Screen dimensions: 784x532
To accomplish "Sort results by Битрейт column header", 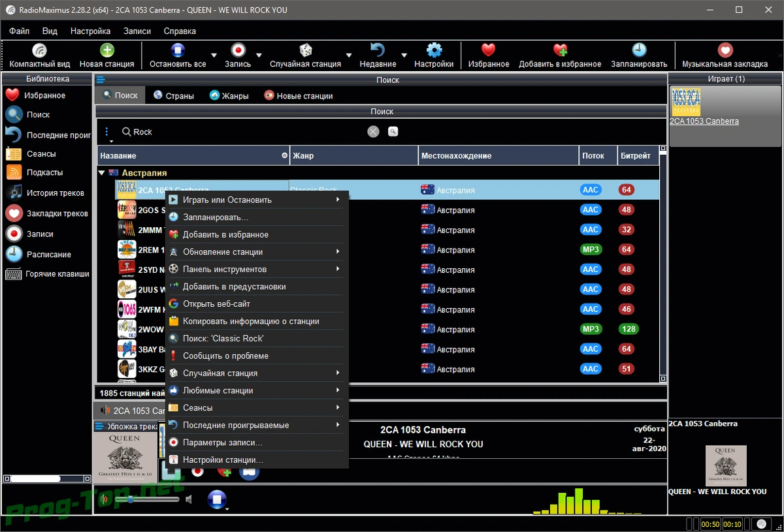I will coord(636,155).
